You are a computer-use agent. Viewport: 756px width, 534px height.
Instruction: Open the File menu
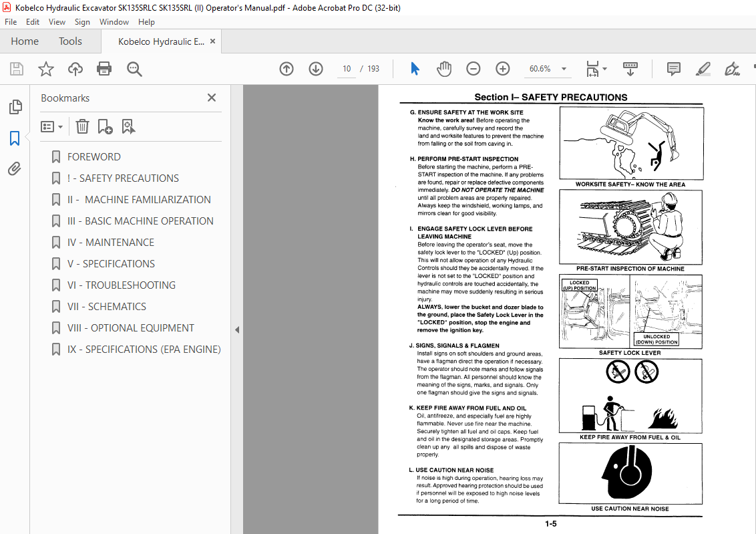pos(11,21)
